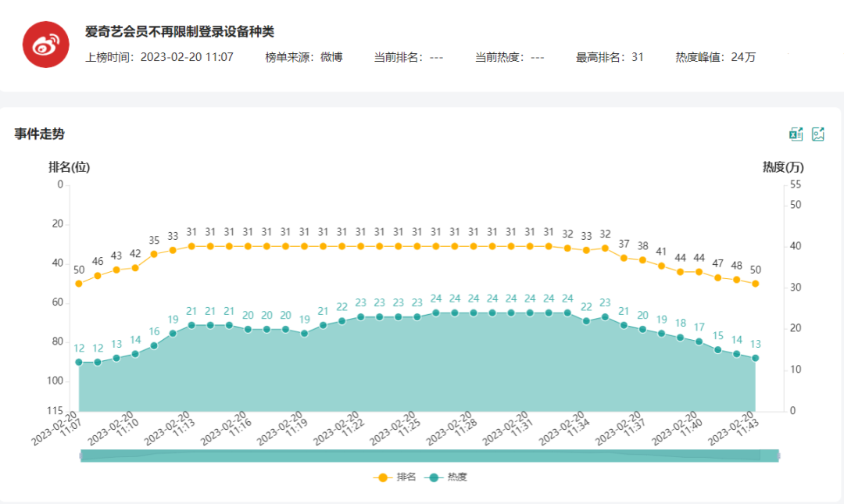Screen dimensions: 844x504
Task: Click the 热度峰值 24万 label
Action: click(715, 57)
